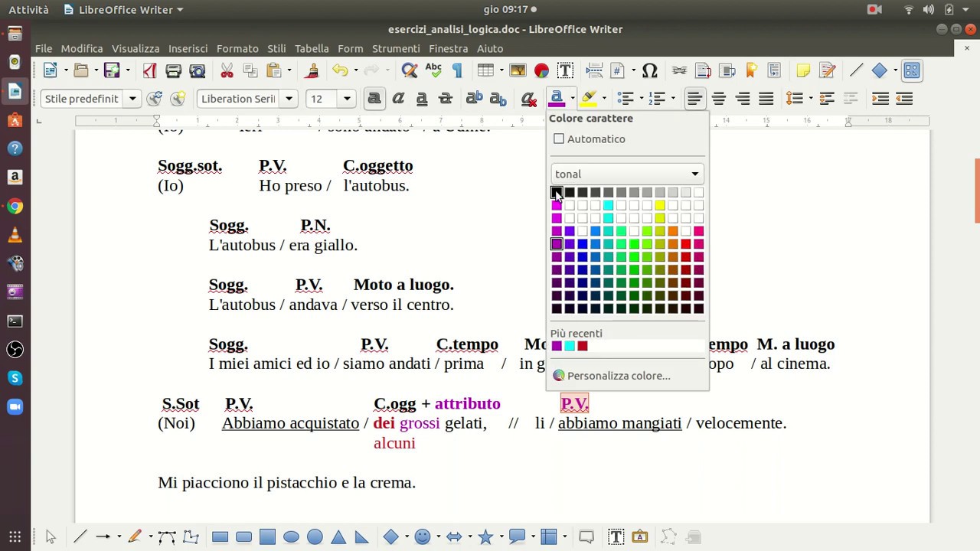Select the ellipse shape tool
The image size is (980, 551).
[x=291, y=536]
